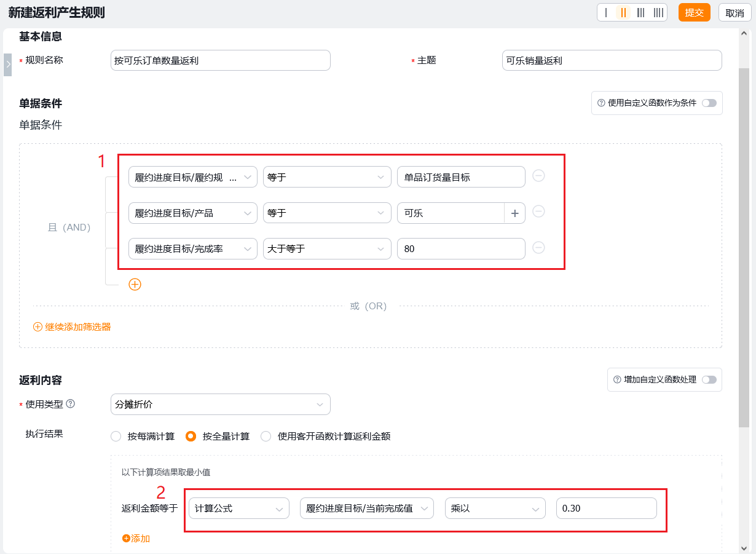This screenshot has height=554, width=756.
Task: Choose 使用客开函数计算返利金额 radio option
Action: 266,437
